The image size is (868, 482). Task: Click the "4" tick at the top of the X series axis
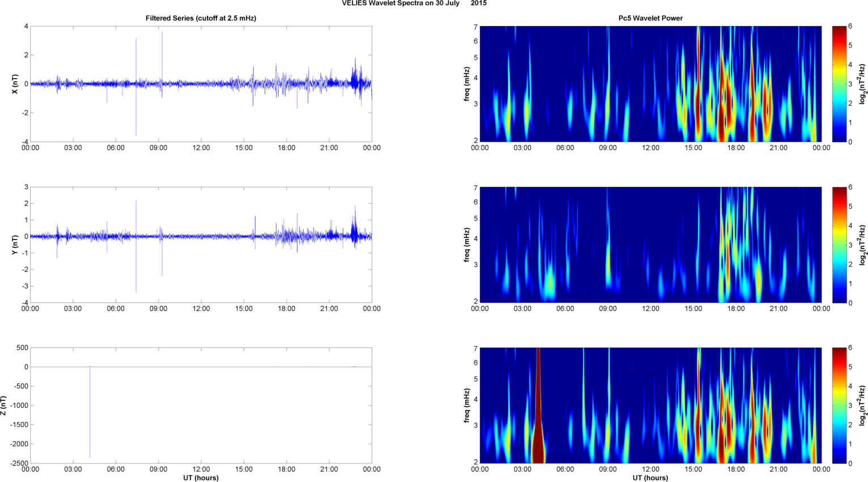(26, 26)
